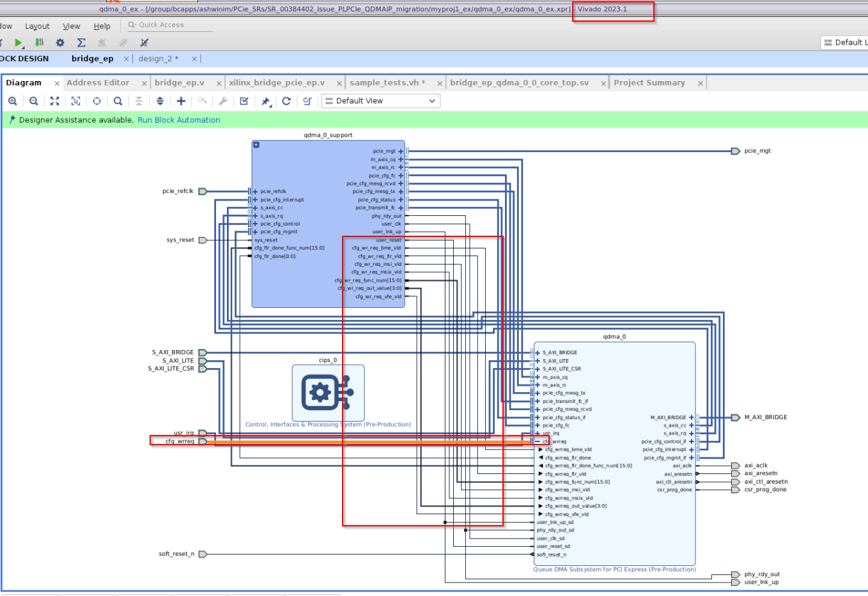868x596 pixels.
Task: Switch to the Address Editor tab
Action: click(x=98, y=83)
